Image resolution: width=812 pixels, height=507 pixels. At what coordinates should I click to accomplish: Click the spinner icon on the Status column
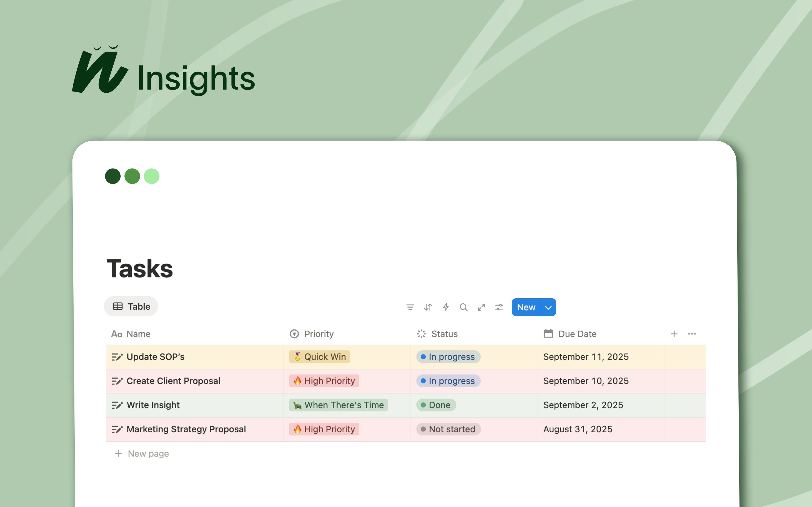[422, 334]
